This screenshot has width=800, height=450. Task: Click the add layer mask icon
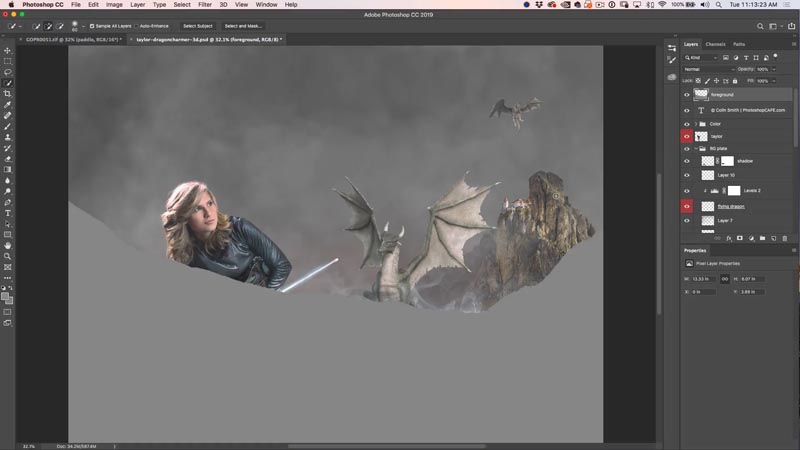tap(740, 238)
